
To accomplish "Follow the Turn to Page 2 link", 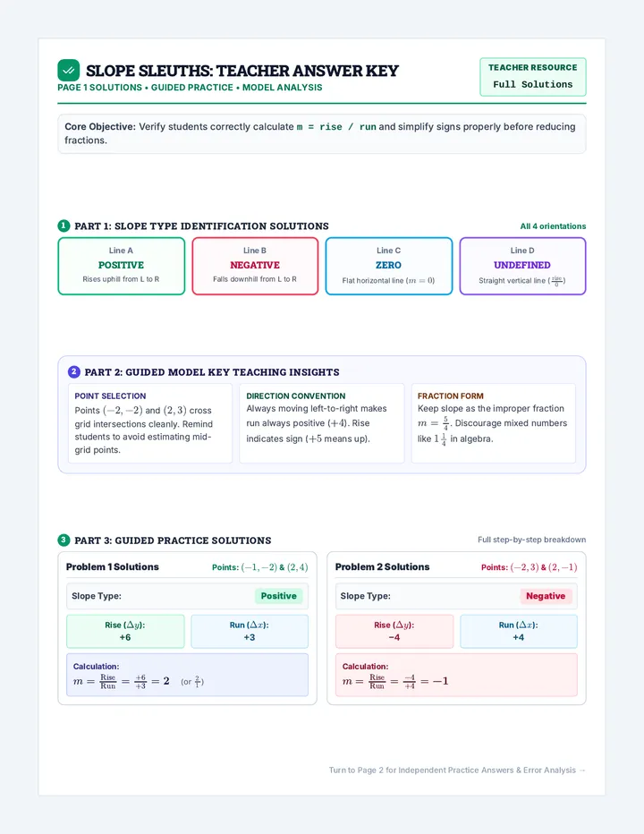I will (x=457, y=770).
